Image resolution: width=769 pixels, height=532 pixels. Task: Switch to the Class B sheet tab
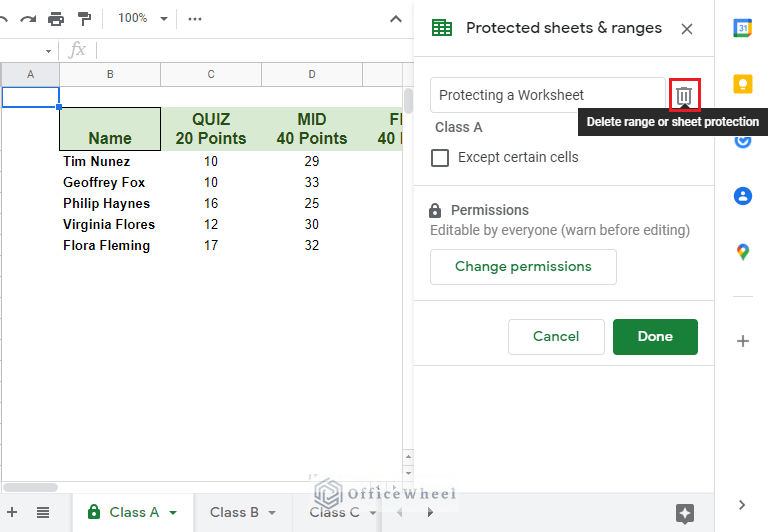point(234,512)
